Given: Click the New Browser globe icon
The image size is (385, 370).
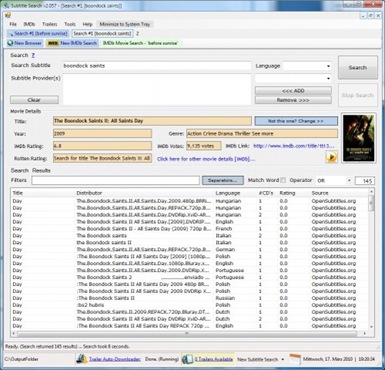Looking at the screenshot, I should pyautogui.click(x=10, y=43).
